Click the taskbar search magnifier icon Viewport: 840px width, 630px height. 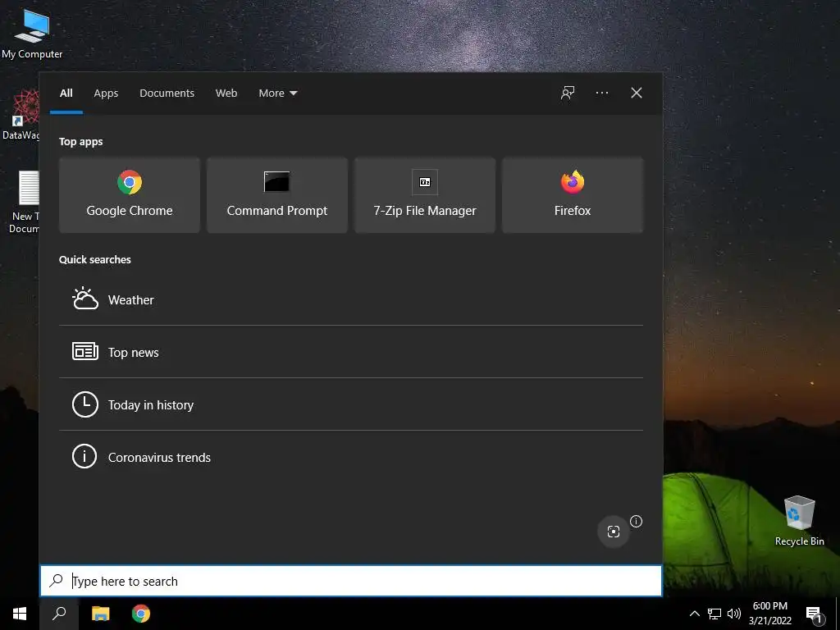pos(59,614)
